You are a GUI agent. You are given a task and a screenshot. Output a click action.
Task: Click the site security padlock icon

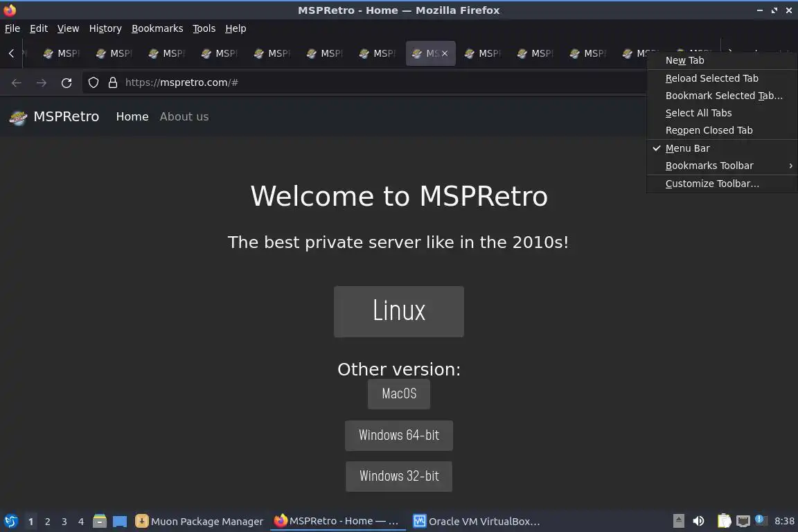click(x=113, y=82)
